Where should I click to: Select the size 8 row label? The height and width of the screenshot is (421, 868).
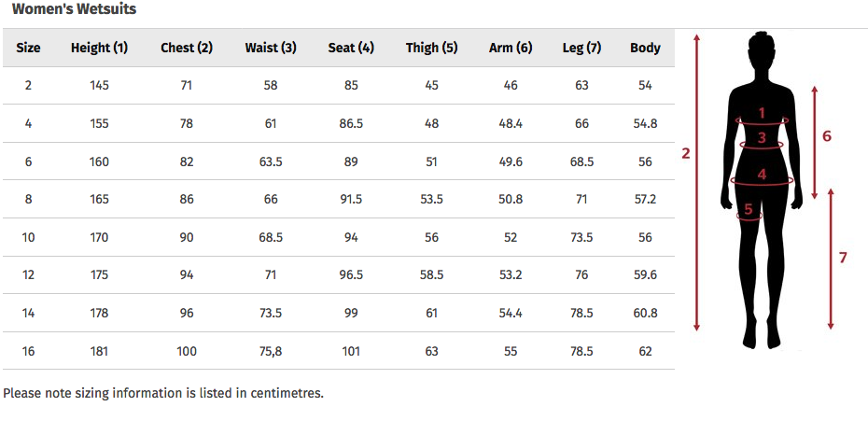point(28,200)
